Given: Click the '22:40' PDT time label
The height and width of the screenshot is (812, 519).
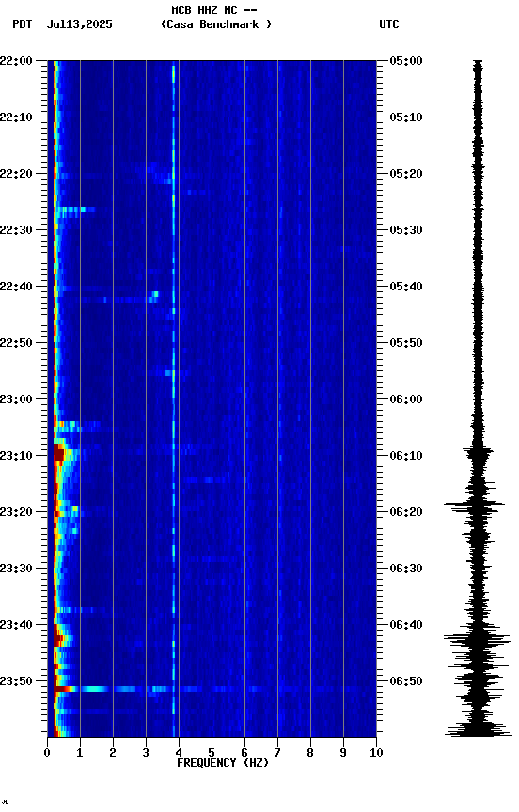Looking at the screenshot, I should [16, 287].
